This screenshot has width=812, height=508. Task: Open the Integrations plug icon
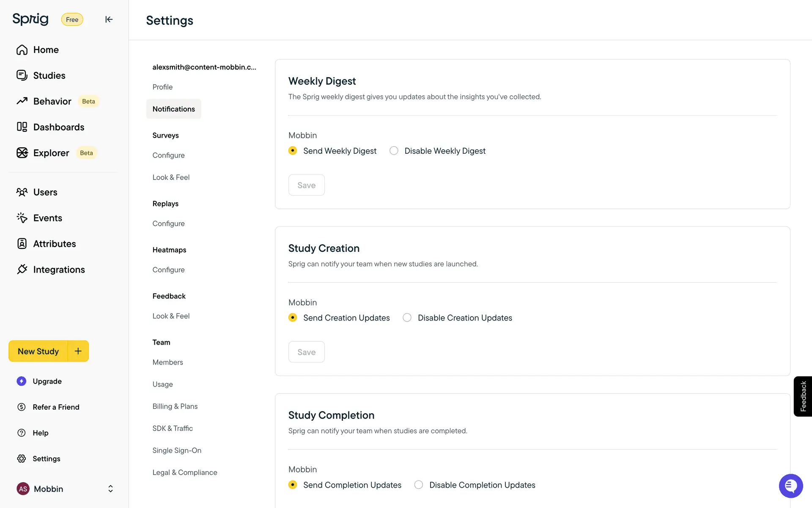point(22,270)
